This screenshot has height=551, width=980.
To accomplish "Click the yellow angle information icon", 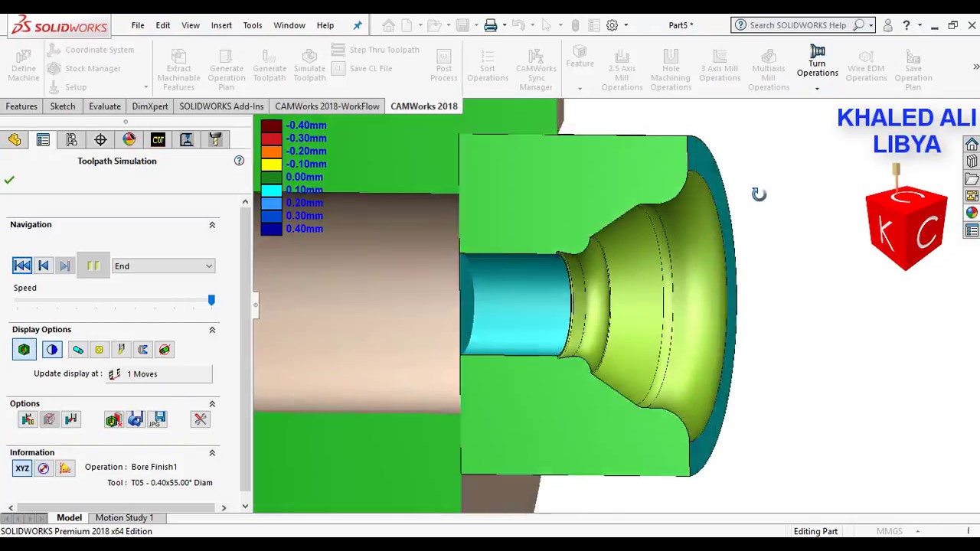I will 65,468.
